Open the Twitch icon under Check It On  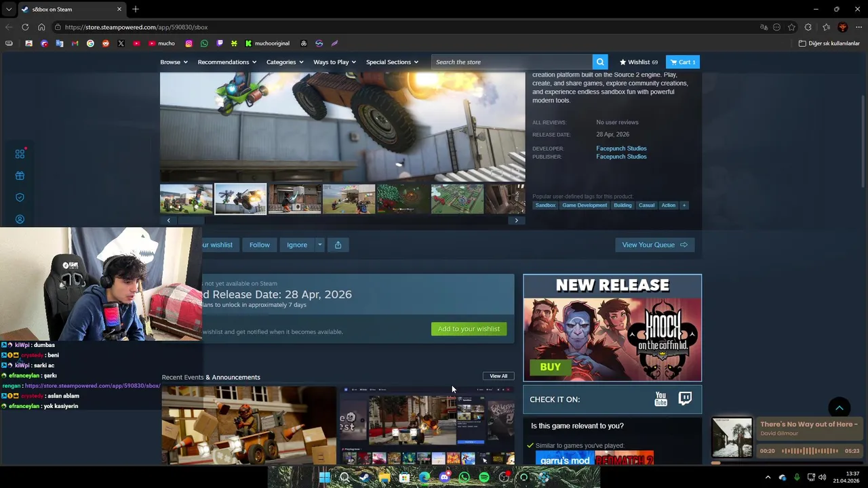pos(685,399)
